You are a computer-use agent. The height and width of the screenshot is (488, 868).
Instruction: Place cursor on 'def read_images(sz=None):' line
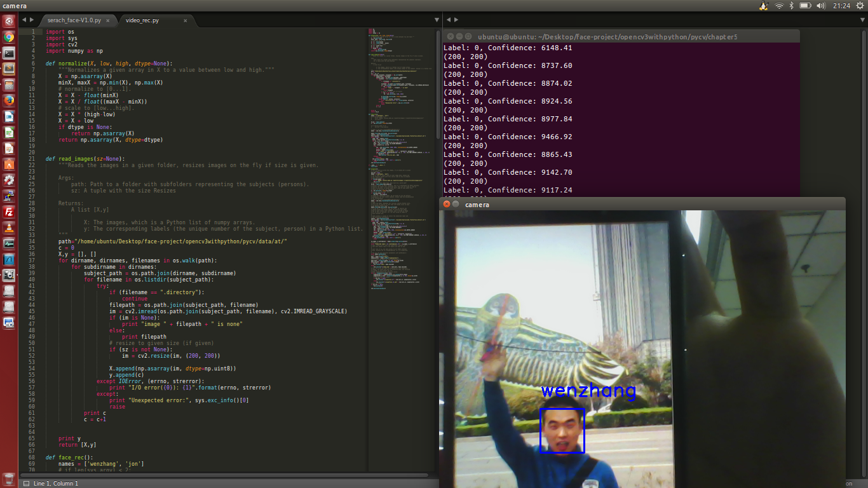(x=85, y=158)
